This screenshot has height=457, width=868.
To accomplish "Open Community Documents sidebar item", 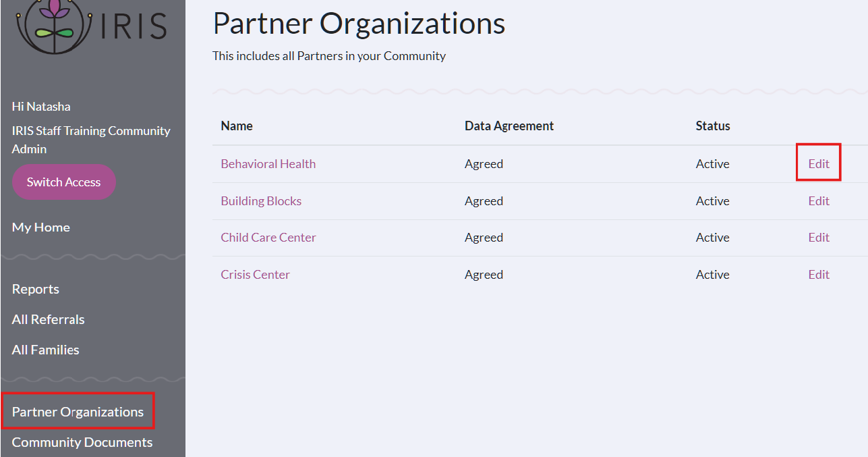I will click(82, 442).
